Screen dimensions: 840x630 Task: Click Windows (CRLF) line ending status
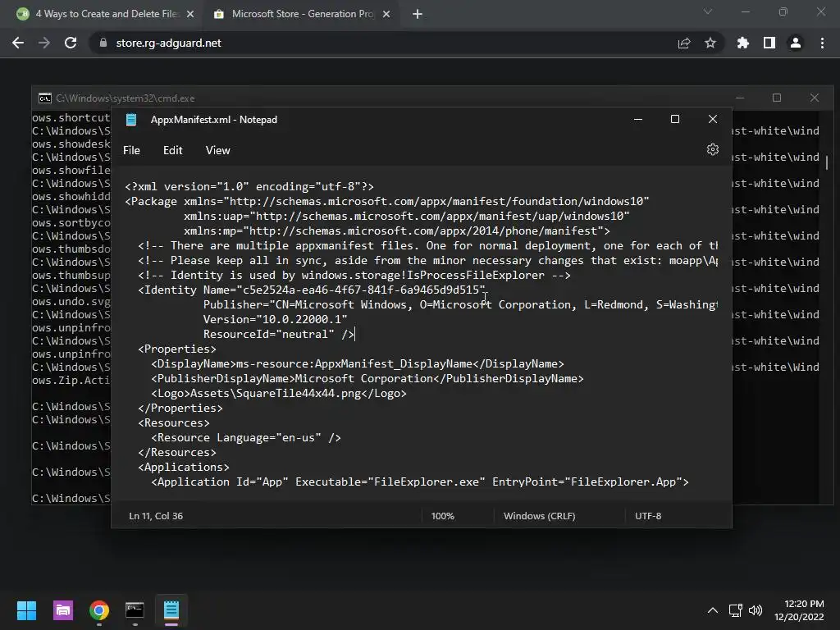coord(540,516)
